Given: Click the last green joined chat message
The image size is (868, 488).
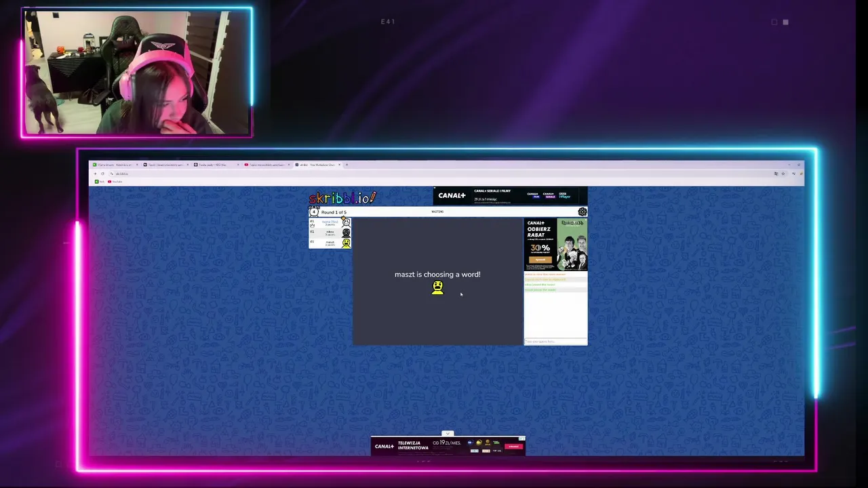Looking at the screenshot, I should coord(540,289).
